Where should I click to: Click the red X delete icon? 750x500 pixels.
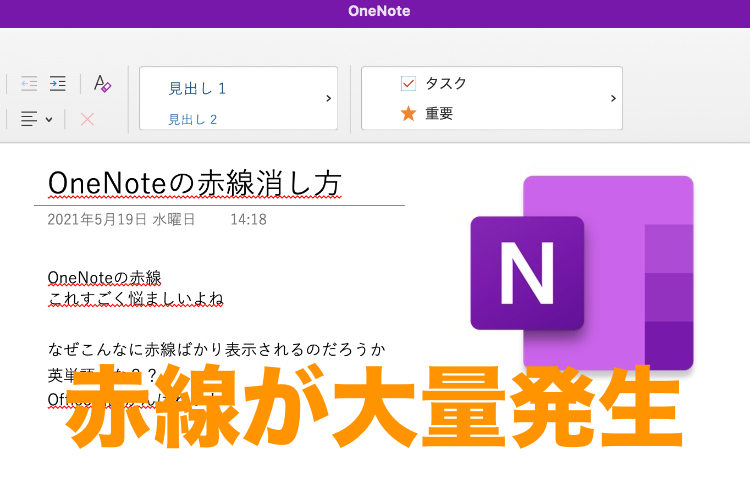point(87,119)
